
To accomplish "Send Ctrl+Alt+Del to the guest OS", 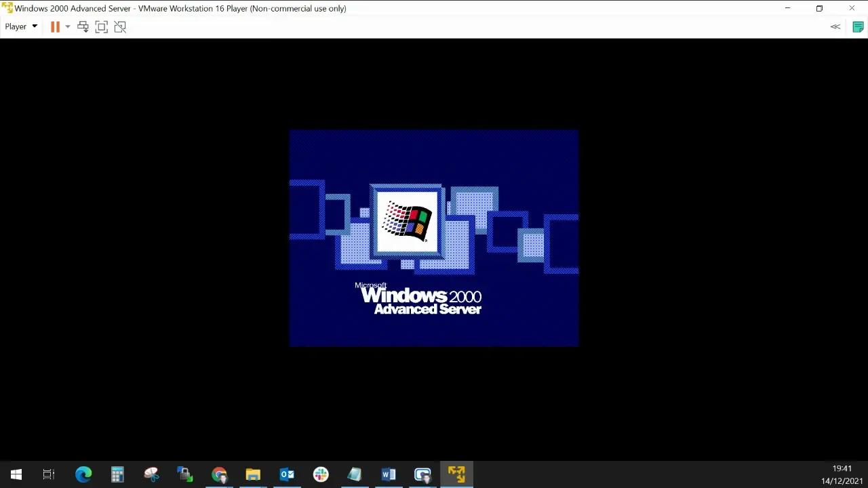I will tap(83, 26).
